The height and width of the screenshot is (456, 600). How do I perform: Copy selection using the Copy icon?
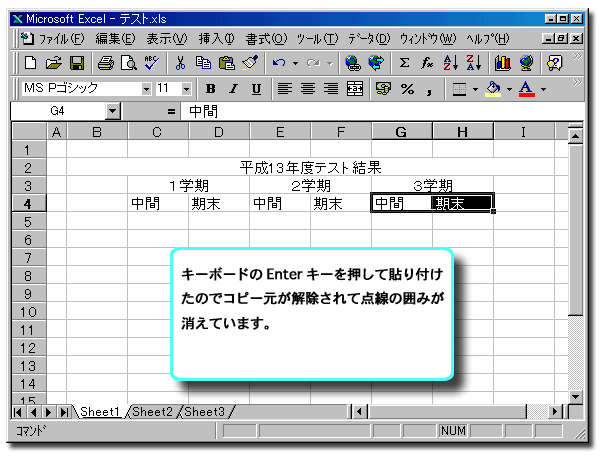pos(203,63)
